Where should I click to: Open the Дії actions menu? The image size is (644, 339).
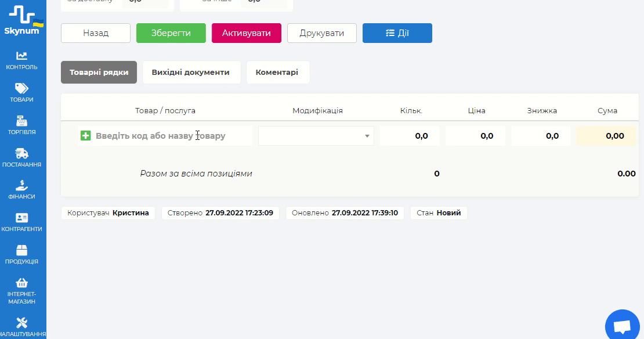pyautogui.click(x=397, y=33)
